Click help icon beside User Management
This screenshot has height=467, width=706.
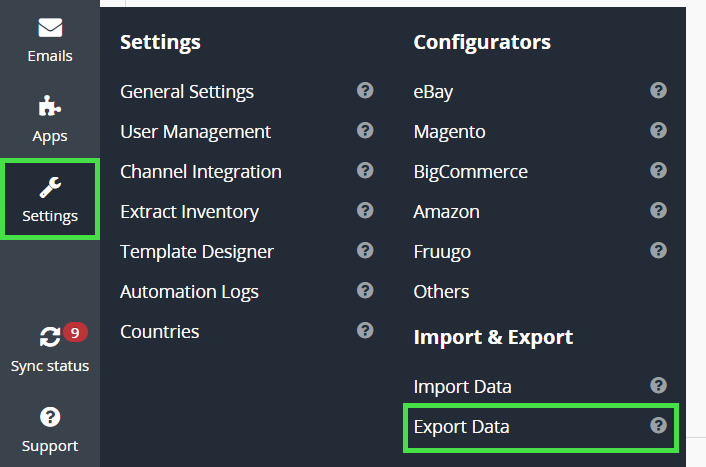[365, 131]
